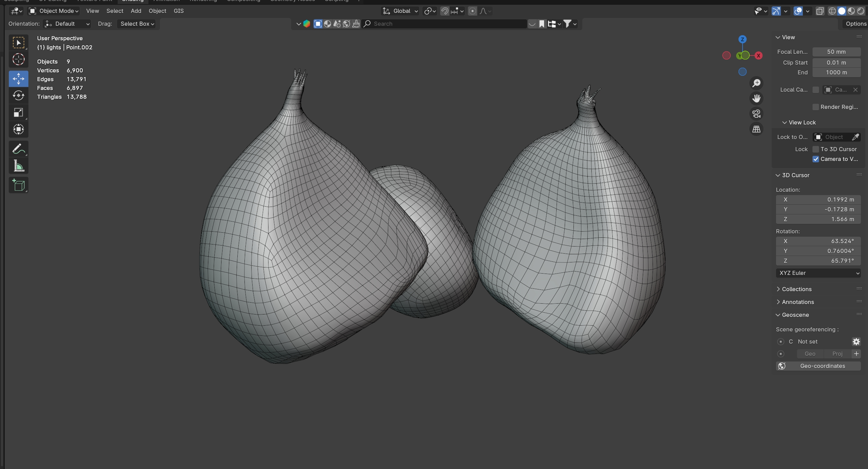This screenshot has width=868, height=469.
Task: Select the Cursor tool in toolbar
Action: point(18,60)
